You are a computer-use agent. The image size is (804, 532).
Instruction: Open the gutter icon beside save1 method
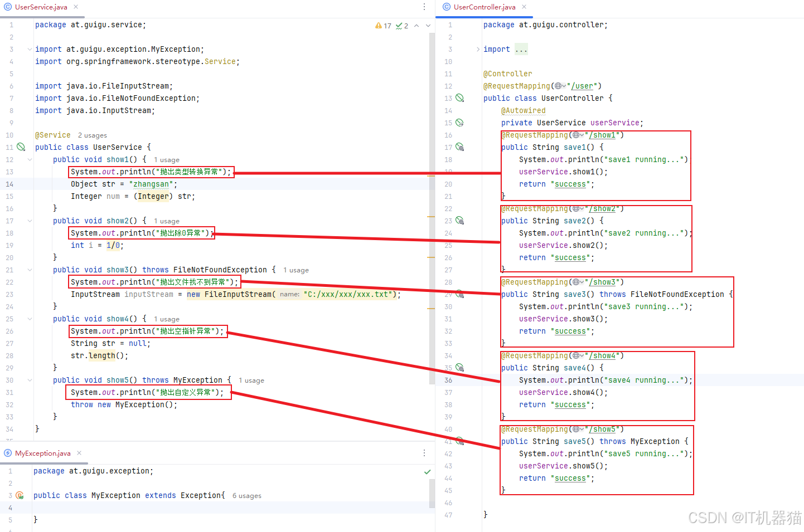460,147
